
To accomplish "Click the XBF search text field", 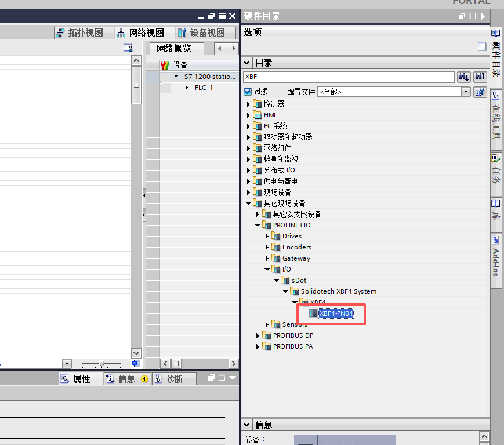I will (x=349, y=77).
